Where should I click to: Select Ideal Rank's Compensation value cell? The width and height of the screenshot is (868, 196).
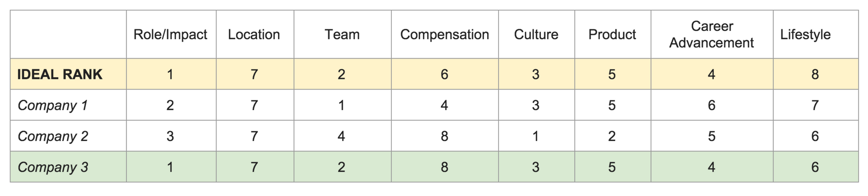point(444,74)
